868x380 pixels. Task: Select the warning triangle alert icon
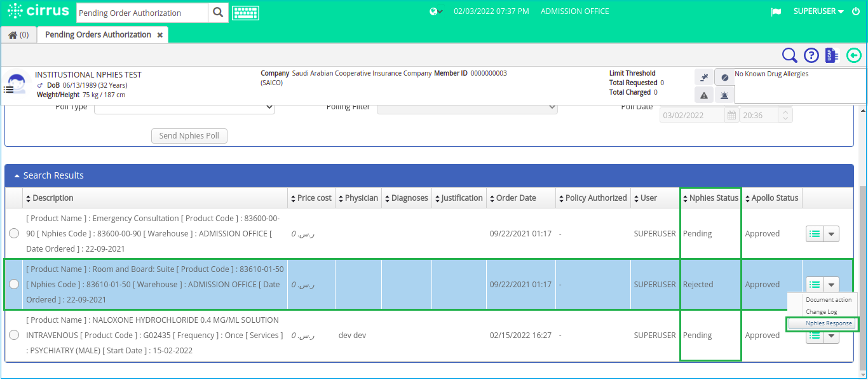(x=703, y=95)
